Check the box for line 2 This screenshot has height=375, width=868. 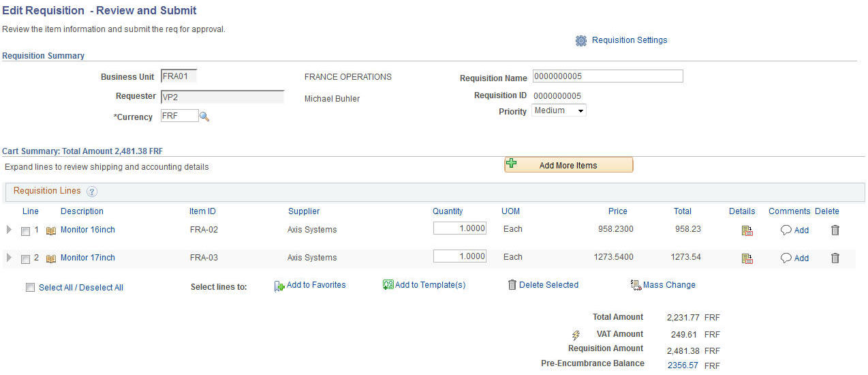pyautogui.click(x=25, y=260)
